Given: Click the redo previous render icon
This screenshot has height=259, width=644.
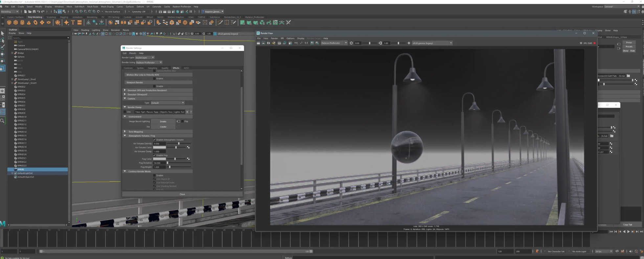Looking at the screenshot, I should (x=258, y=43).
